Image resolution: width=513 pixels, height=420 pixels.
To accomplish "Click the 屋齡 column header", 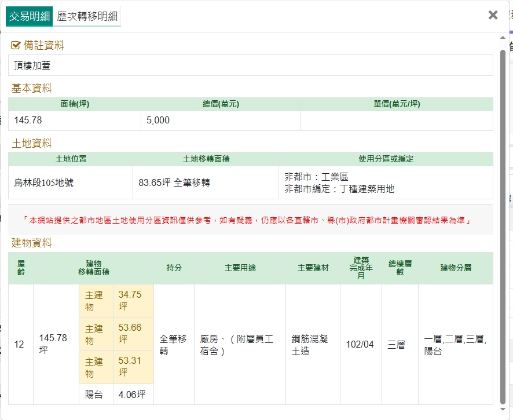I will coord(21,268).
